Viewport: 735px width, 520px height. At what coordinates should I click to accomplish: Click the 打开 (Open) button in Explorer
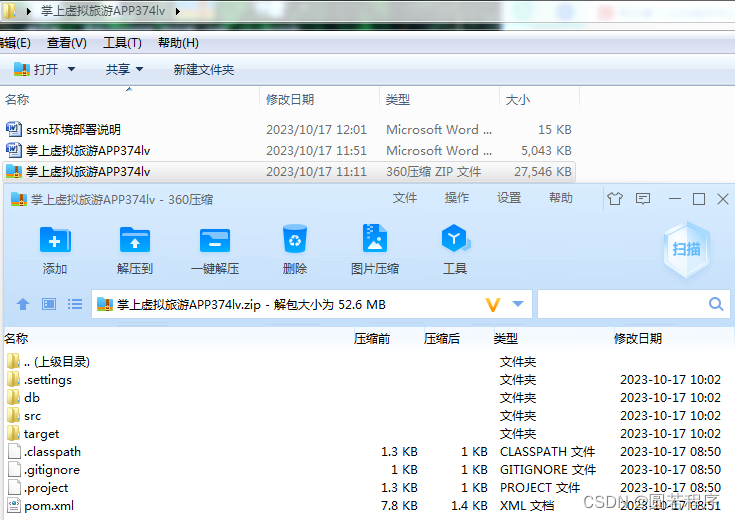tap(37, 69)
